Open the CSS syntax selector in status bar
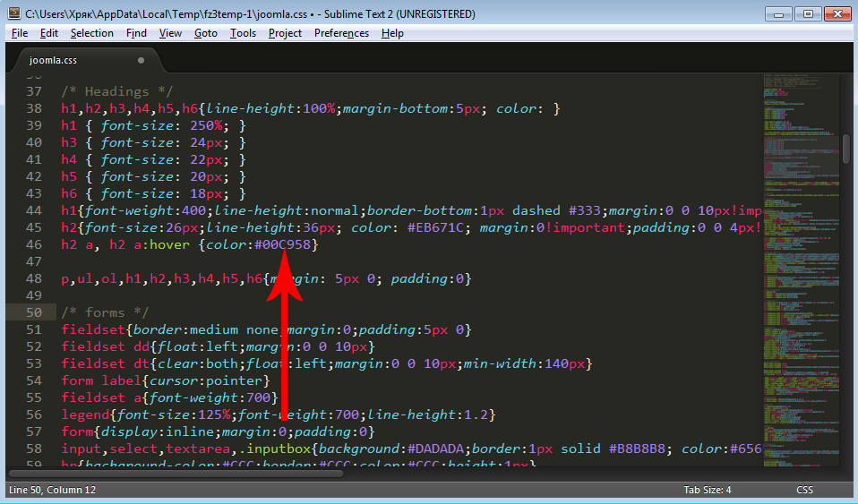 point(804,490)
